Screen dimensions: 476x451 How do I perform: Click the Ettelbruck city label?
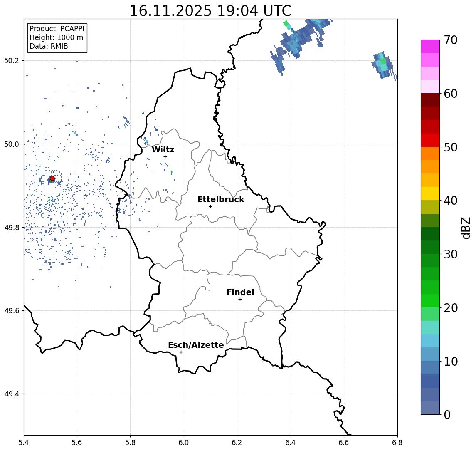point(221,199)
